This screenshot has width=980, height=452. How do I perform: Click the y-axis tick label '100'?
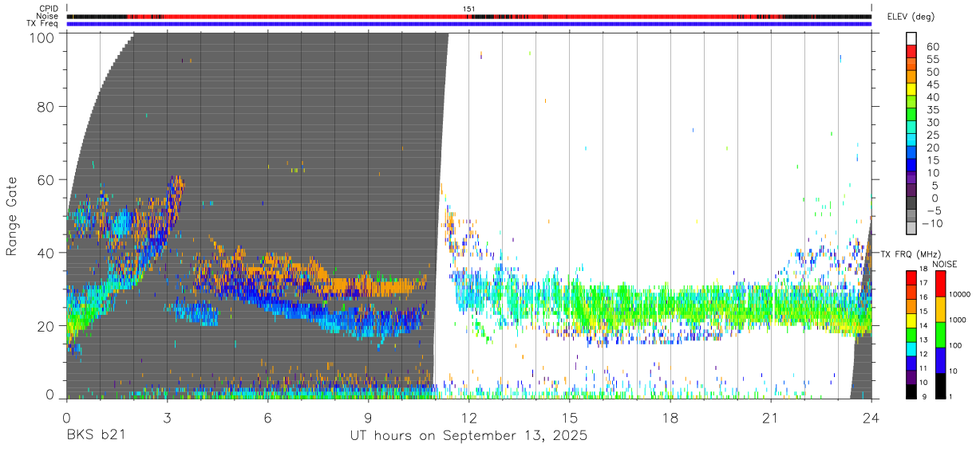pos(43,37)
